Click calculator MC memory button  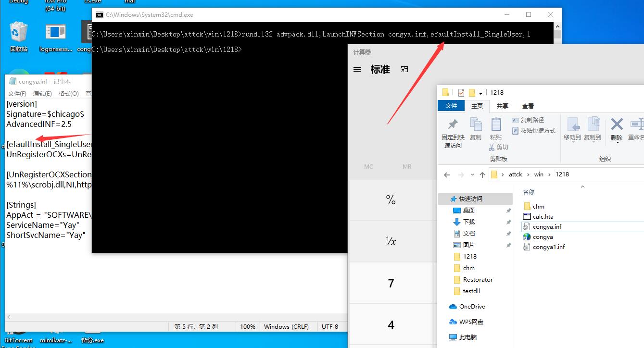(368, 167)
